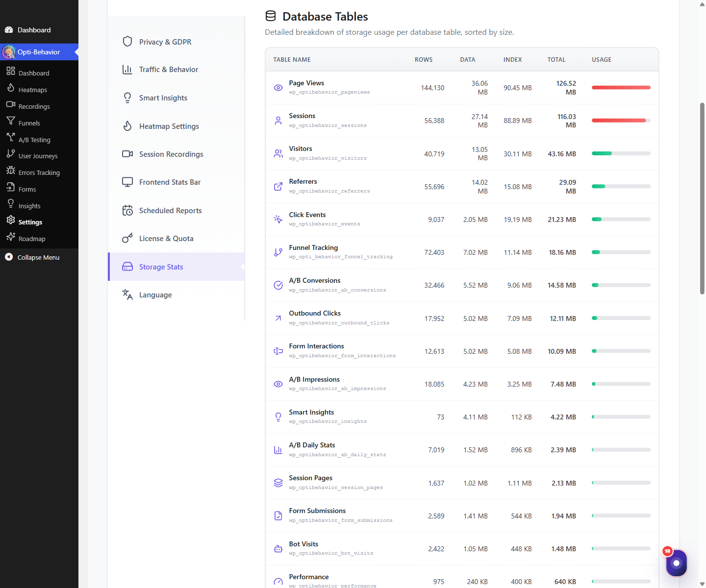Click the Bot Visits robot icon
This screenshot has height=588, width=706.
(x=278, y=549)
